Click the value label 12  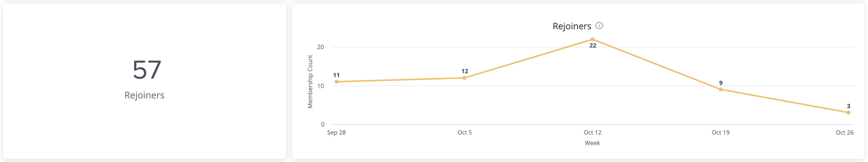465,71
